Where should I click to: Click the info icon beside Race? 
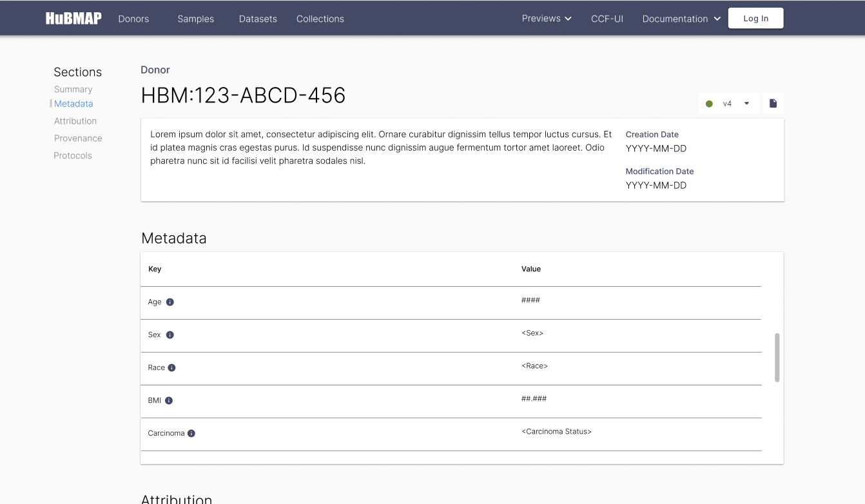click(172, 368)
